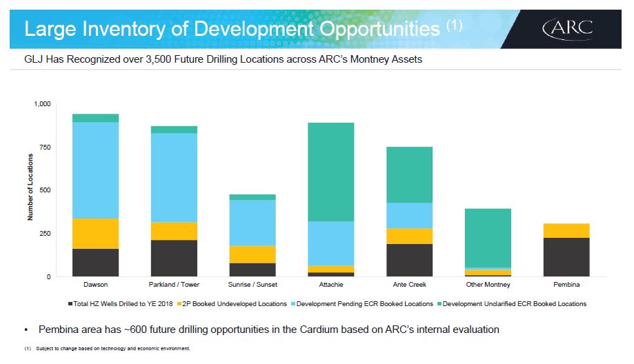634x364 pixels.
Task: Click the 'Ante Creek' axis label
Action: point(409,285)
